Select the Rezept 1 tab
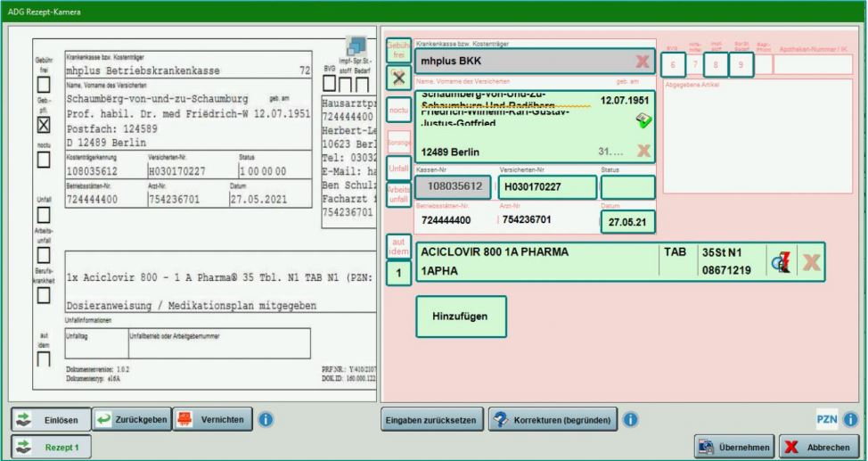The width and height of the screenshot is (868, 461). [52, 447]
